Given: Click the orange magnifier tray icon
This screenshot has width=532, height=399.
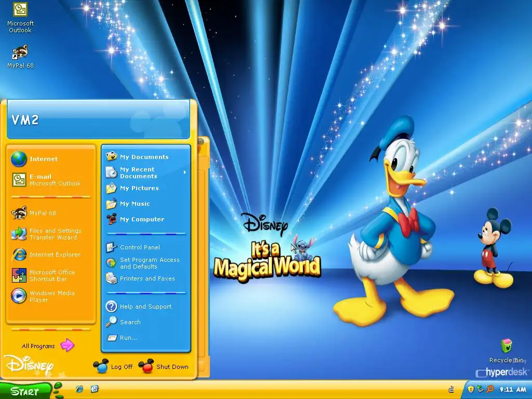Looking at the screenshot, I should [x=490, y=389].
